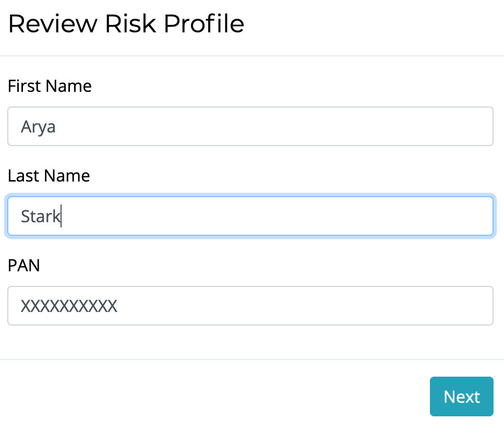Advance the form using Next

pos(461,396)
